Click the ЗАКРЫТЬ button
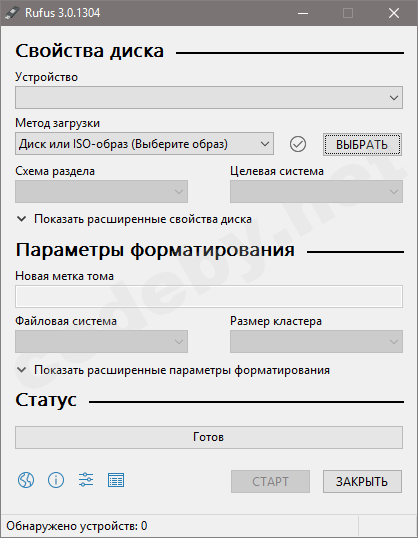This screenshot has width=418, height=538. click(362, 481)
